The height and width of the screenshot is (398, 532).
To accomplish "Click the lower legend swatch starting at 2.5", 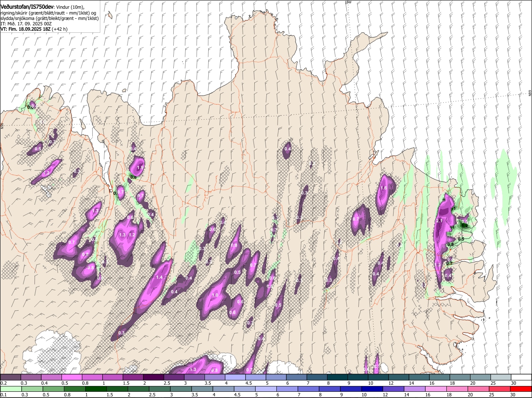I will click(x=159, y=389).
